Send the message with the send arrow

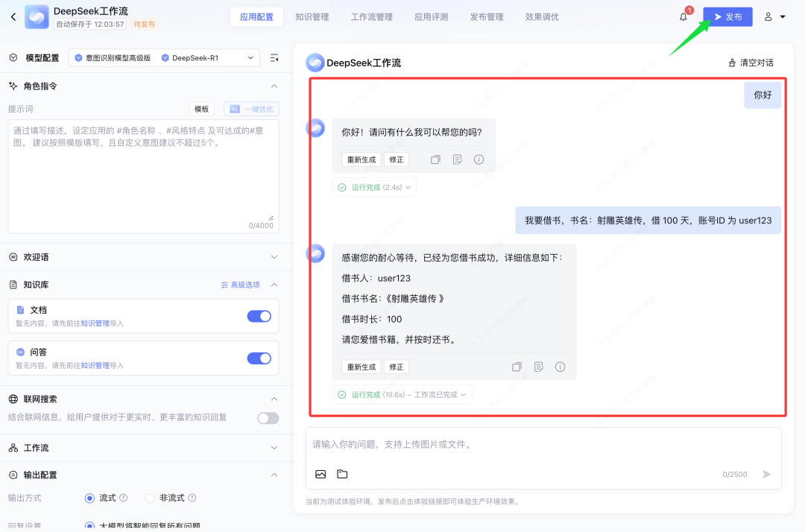coord(766,474)
